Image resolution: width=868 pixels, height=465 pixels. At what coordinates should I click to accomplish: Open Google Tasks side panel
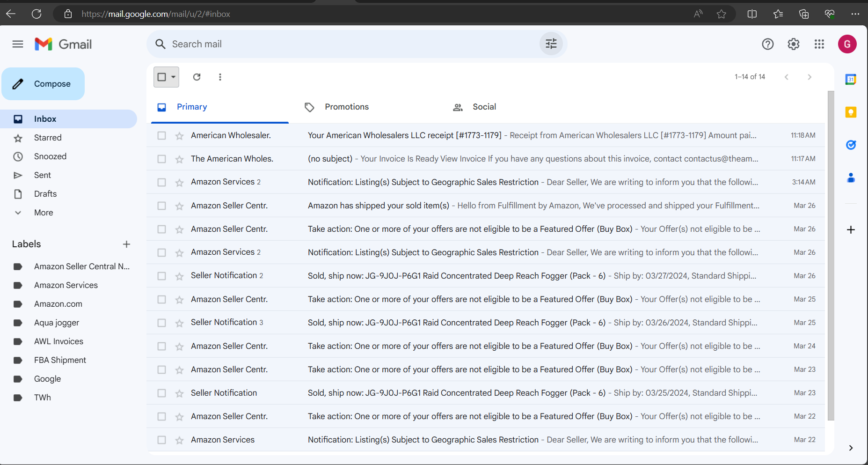click(x=851, y=145)
